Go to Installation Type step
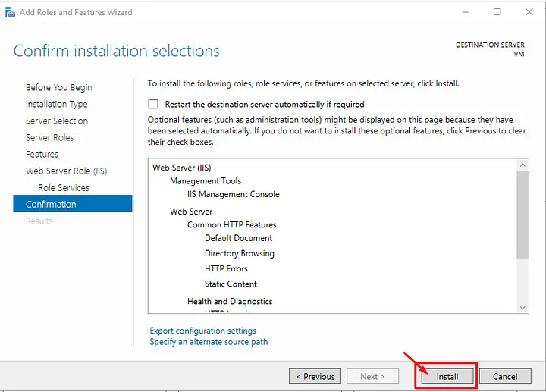 pyautogui.click(x=56, y=104)
